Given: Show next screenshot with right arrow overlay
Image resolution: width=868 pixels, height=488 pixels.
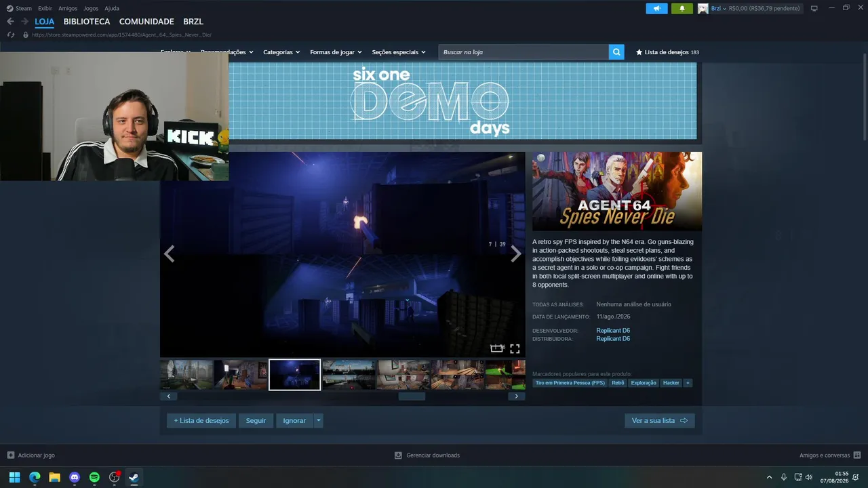Looking at the screenshot, I should point(516,254).
